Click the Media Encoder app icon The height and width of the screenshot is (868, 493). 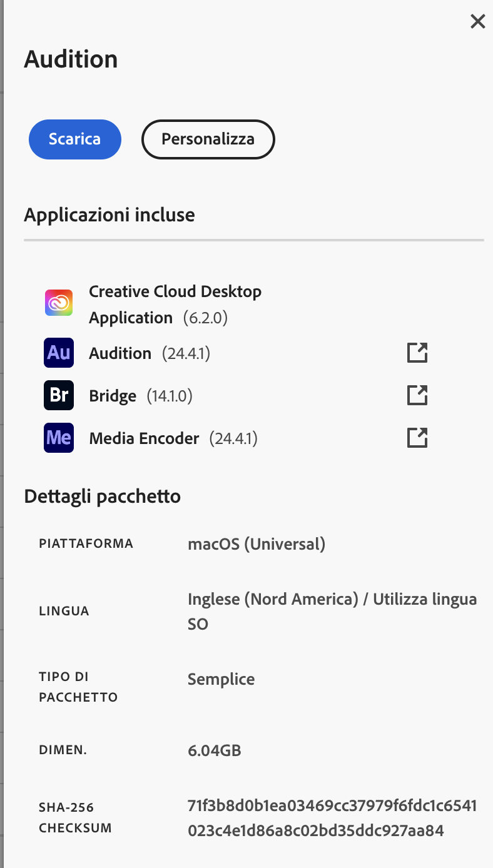59,438
